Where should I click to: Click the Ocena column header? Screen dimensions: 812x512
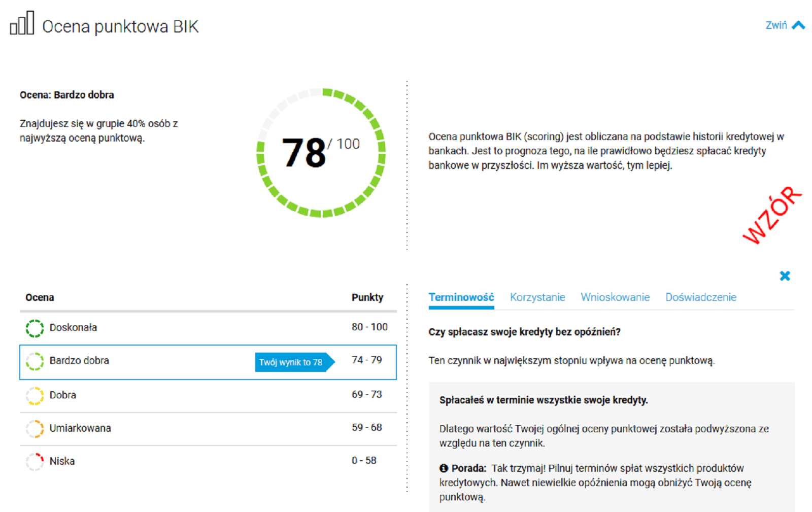click(40, 297)
